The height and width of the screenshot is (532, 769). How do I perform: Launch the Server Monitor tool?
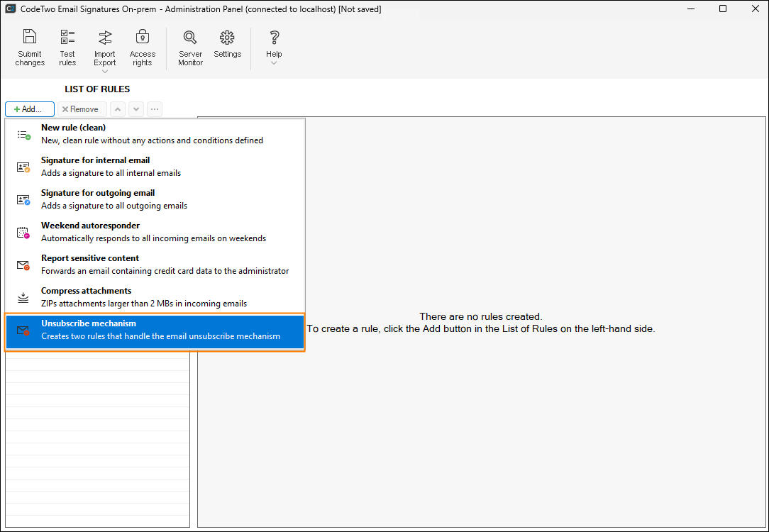tap(190, 38)
